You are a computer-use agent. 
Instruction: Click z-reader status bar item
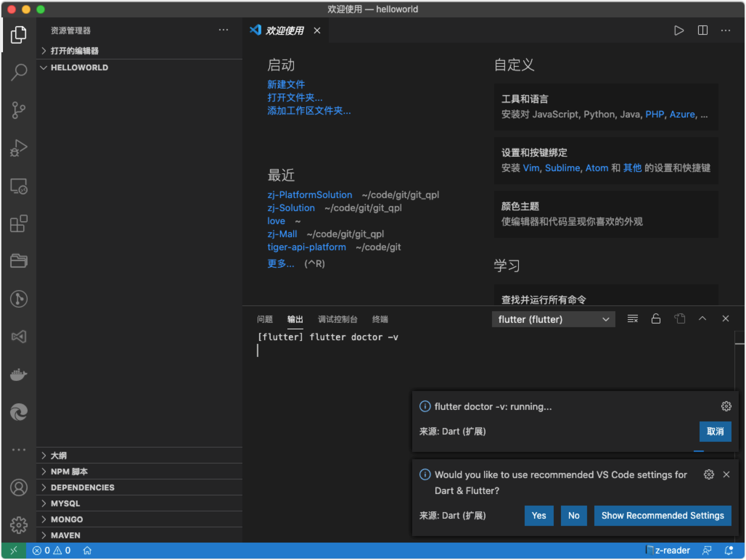(668, 551)
